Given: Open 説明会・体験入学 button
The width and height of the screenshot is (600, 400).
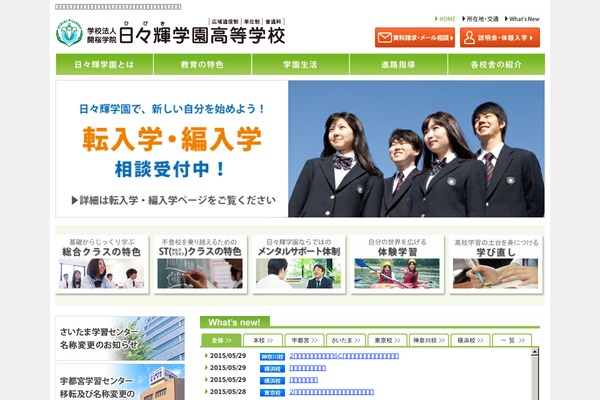Looking at the screenshot, I should pos(500,38).
